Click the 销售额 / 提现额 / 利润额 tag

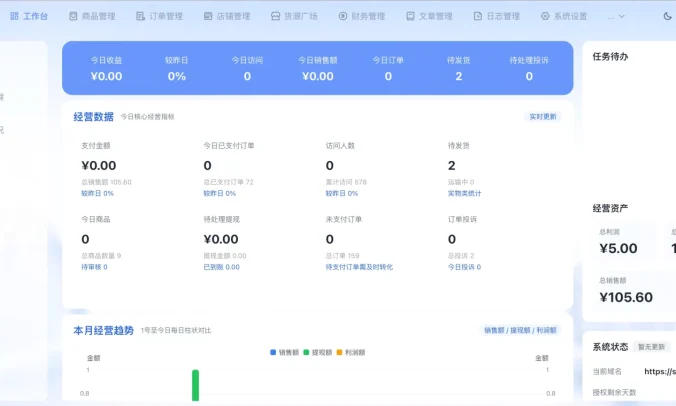click(520, 330)
